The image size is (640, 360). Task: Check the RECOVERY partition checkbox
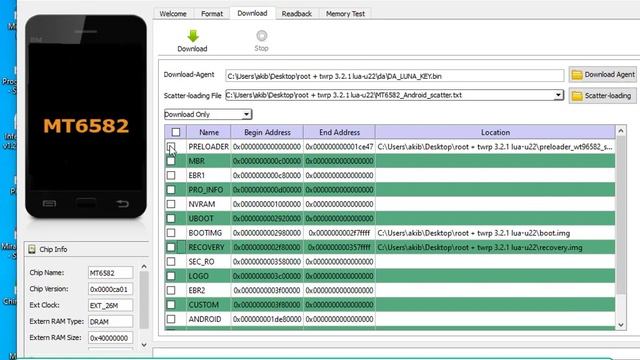point(171,247)
